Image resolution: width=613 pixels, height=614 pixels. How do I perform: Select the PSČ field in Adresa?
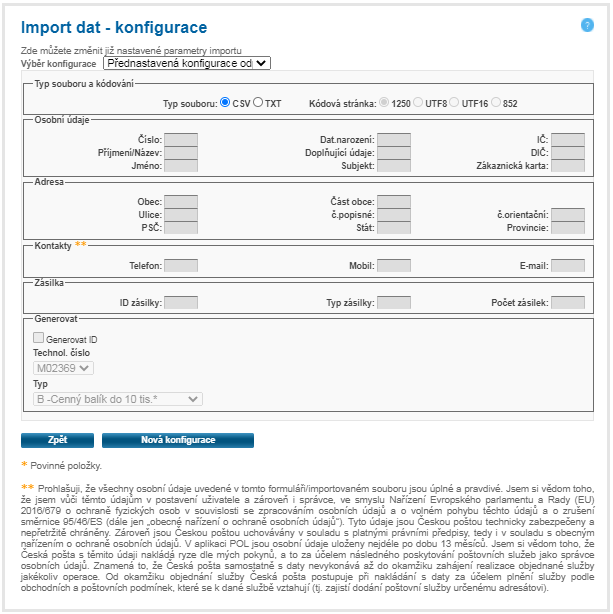(181, 228)
